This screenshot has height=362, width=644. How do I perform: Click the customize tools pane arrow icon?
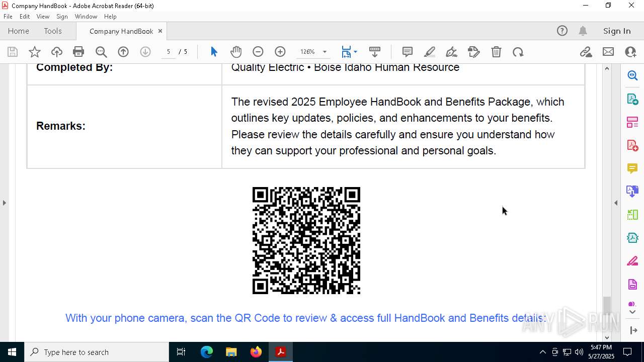pyautogui.click(x=633, y=330)
